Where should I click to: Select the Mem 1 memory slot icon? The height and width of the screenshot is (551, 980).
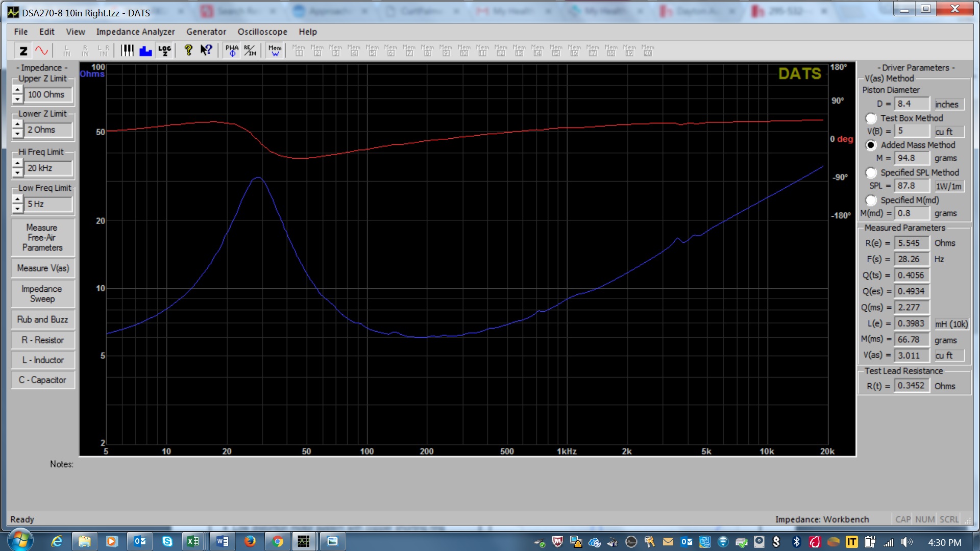[x=299, y=51]
